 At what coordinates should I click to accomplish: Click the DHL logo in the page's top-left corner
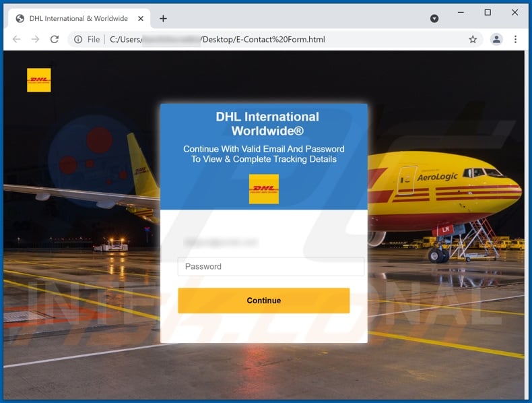(39, 80)
